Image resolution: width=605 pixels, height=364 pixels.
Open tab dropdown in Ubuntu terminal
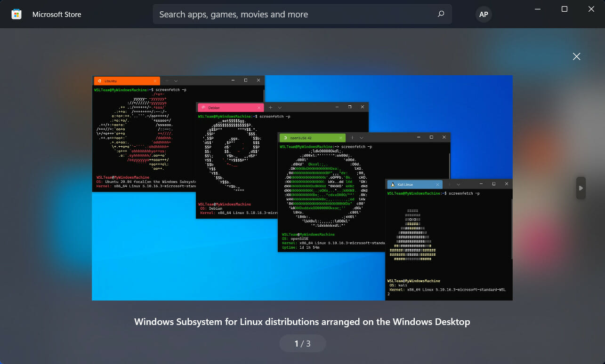pyautogui.click(x=176, y=81)
